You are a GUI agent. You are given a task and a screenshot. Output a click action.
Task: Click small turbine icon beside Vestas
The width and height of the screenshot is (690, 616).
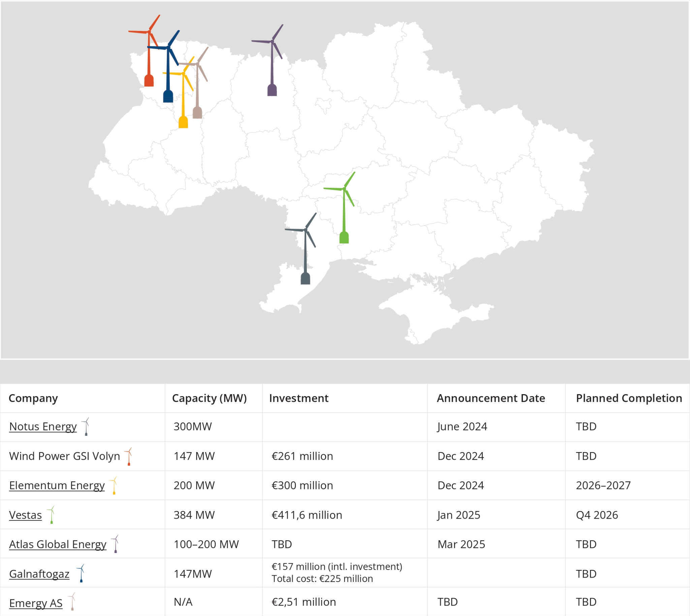[x=51, y=515]
